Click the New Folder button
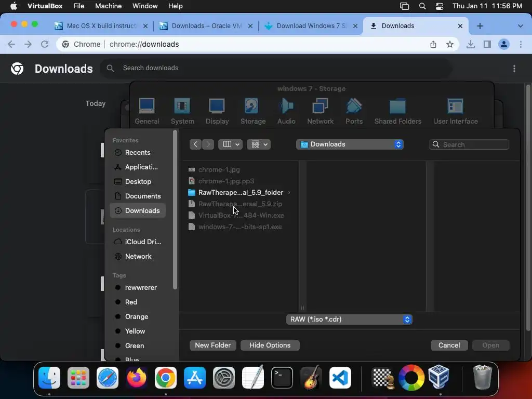The width and height of the screenshot is (532, 399). tap(212, 345)
